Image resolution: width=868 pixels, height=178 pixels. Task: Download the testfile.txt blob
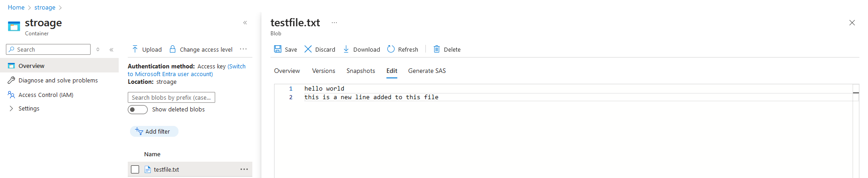tap(362, 49)
